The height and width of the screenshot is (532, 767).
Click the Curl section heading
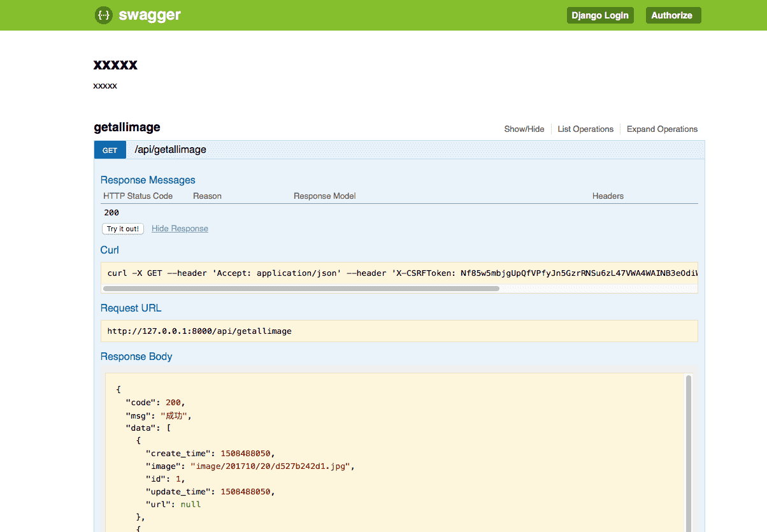[110, 250]
